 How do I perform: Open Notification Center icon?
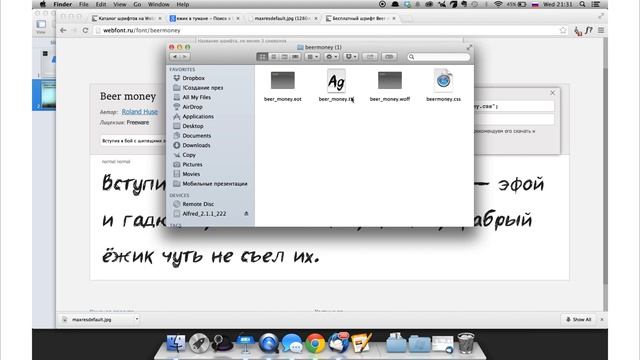(x=596, y=4)
